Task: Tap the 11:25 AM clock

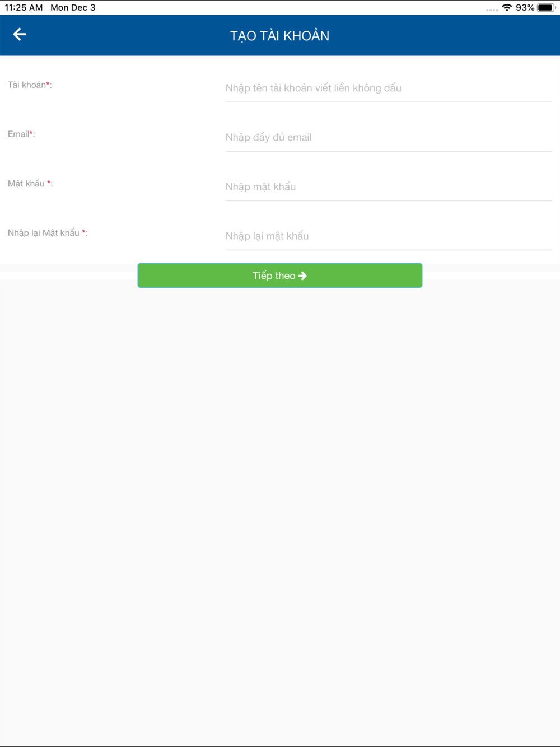Action: (24, 8)
